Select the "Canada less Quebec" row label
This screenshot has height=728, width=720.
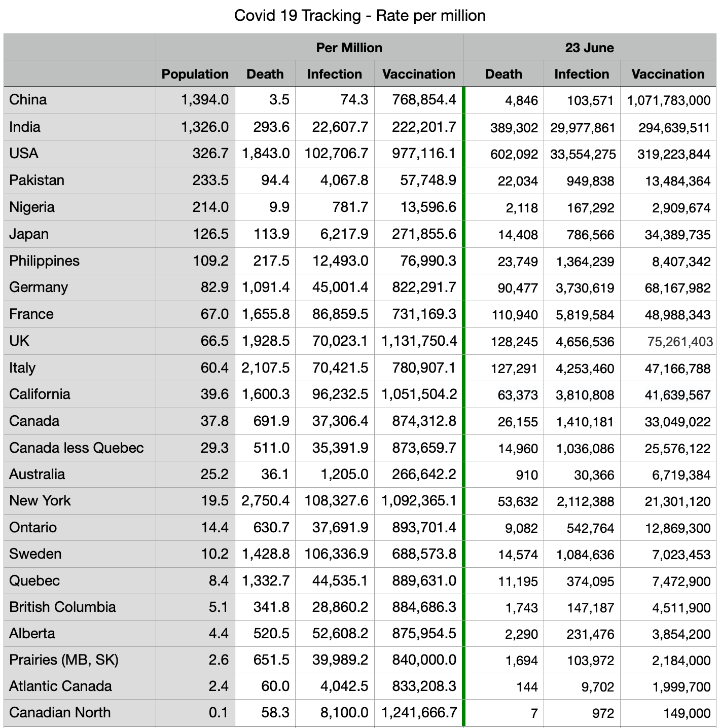[x=77, y=448]
